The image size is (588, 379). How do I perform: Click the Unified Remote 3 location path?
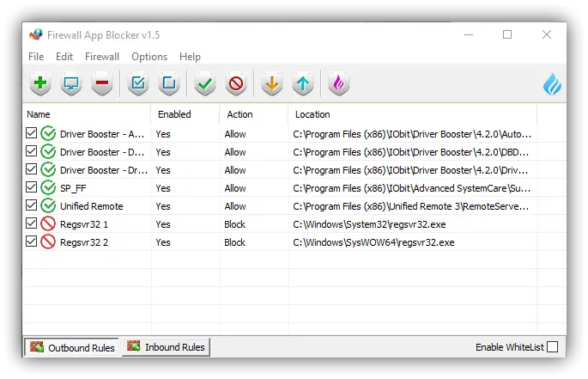click(411, 206)
